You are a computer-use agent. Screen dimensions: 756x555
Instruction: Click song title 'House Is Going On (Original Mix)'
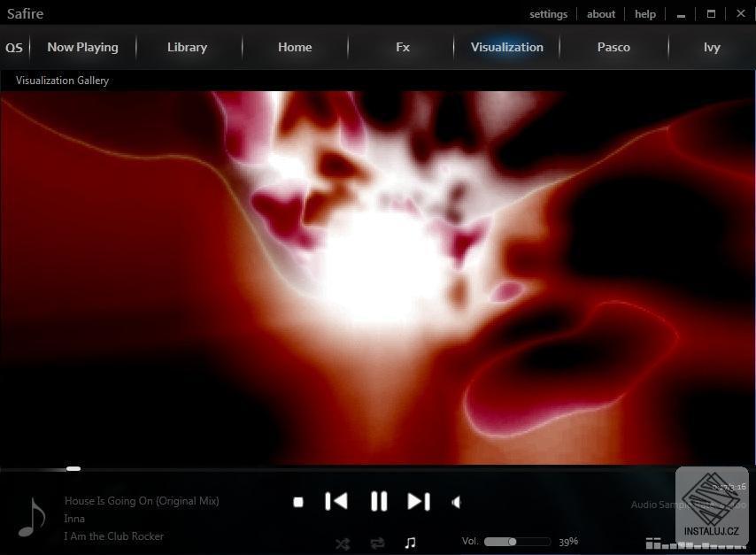tap(142, 501)
